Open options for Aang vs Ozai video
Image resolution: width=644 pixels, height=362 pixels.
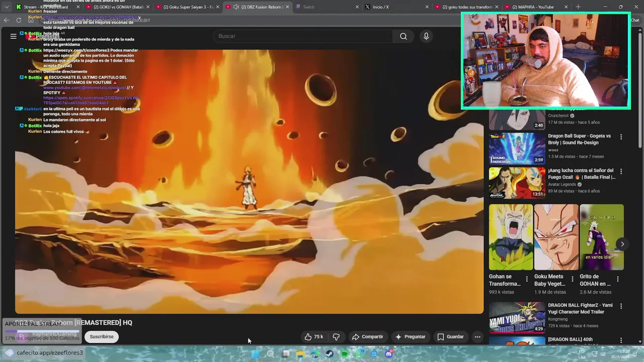click(621, 171)
